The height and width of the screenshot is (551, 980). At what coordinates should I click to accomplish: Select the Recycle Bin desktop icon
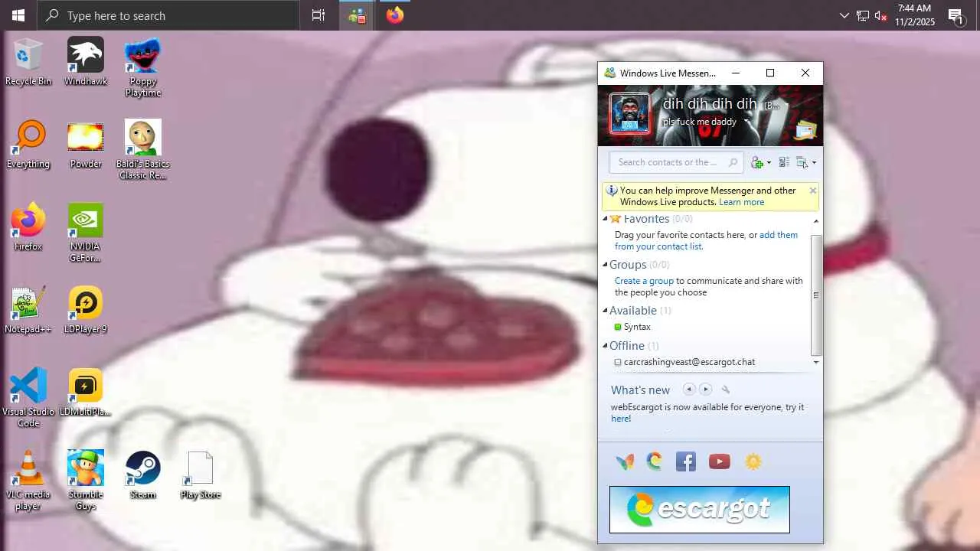[x=28, y=63]
